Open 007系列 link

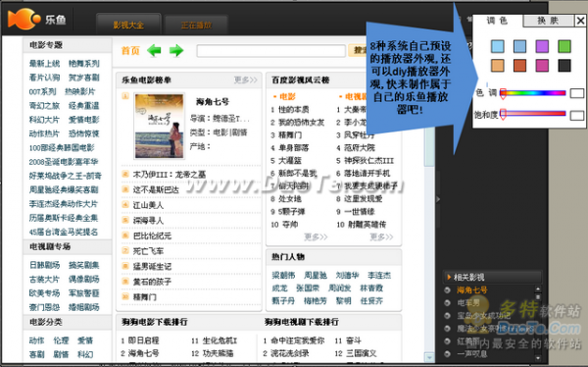(42, 91)
